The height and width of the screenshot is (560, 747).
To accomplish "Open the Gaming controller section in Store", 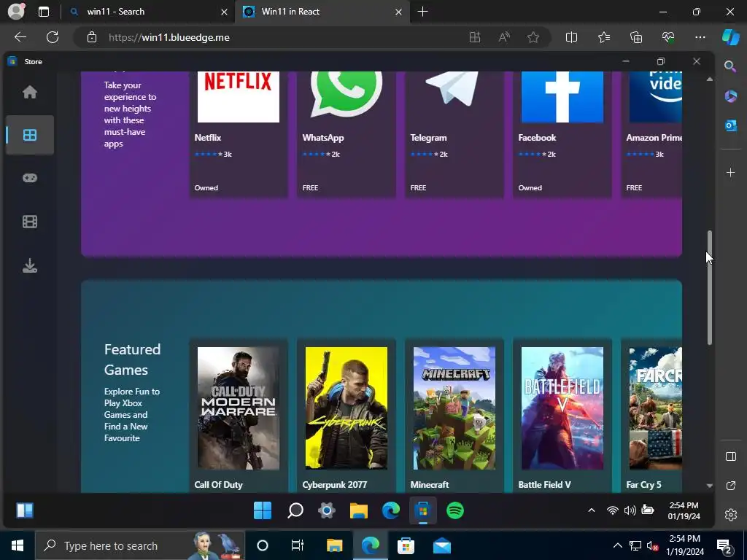I will (29, 178).
